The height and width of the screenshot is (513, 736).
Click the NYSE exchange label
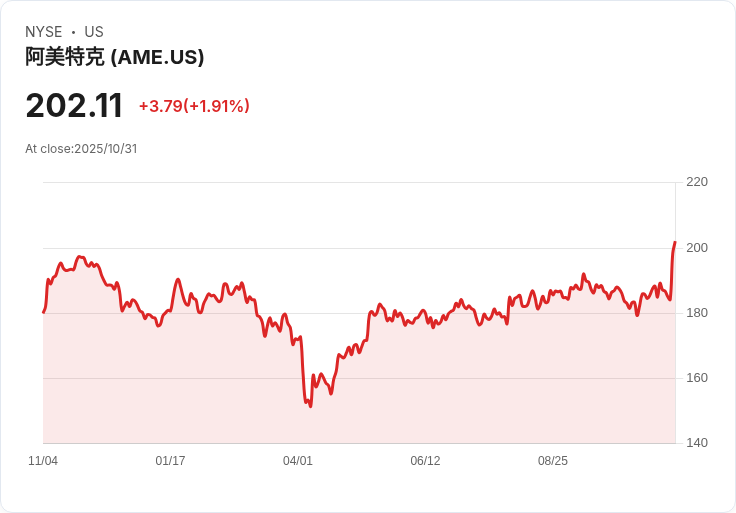click(43, 32)
